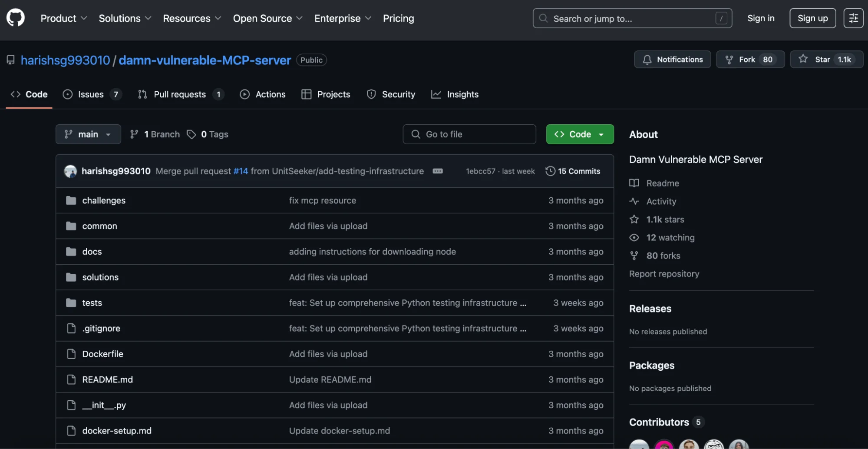The image size is (868, 449).
Task: Switch to the Issues tab
Action: pyautogui.click(x=92, y=94)
